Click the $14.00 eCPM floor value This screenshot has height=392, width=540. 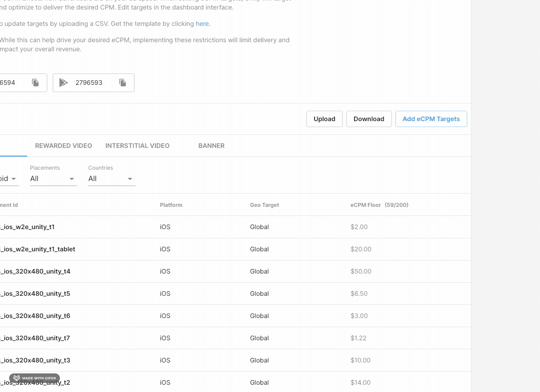click(x=360, y=382)
